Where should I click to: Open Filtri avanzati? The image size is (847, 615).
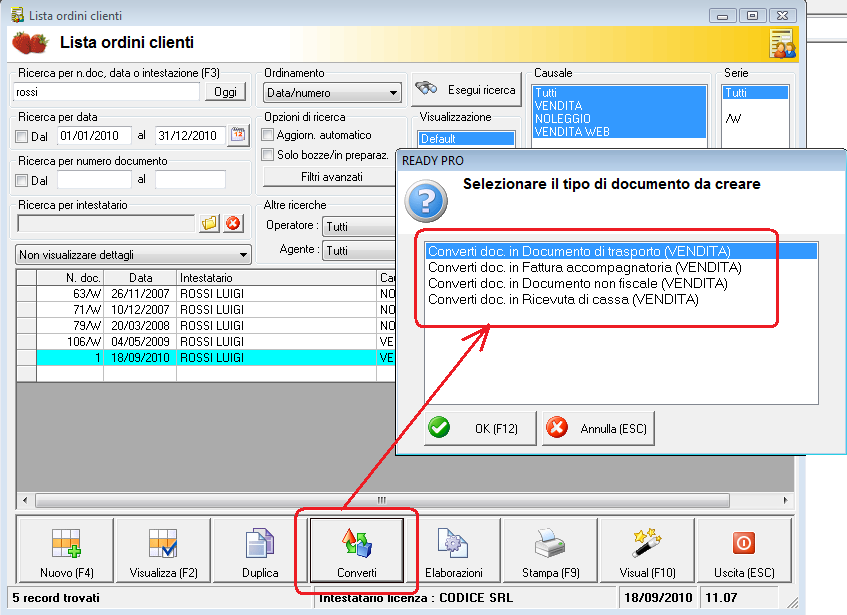[x=331, y=177]
